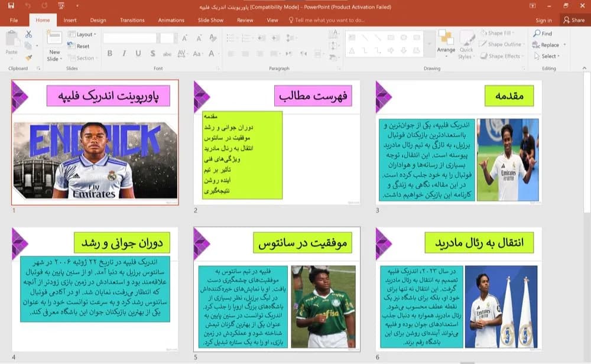
Task: Select slide 5 thumbnail titled موفقیت در سانتوس
Action: pyautogui.click(x=277, y=290)
